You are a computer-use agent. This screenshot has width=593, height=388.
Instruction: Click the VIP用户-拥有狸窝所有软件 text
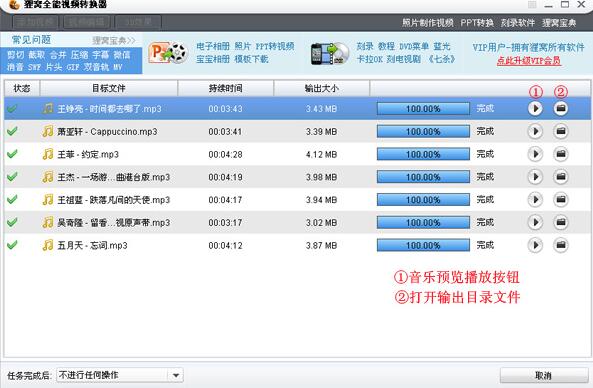coord(528,47)
